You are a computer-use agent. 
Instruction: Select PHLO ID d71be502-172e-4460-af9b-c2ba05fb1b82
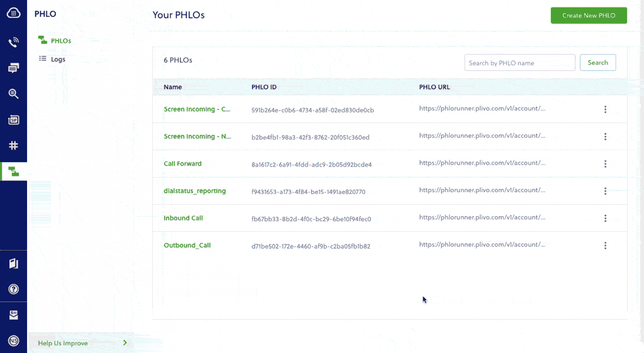point(311,246)
